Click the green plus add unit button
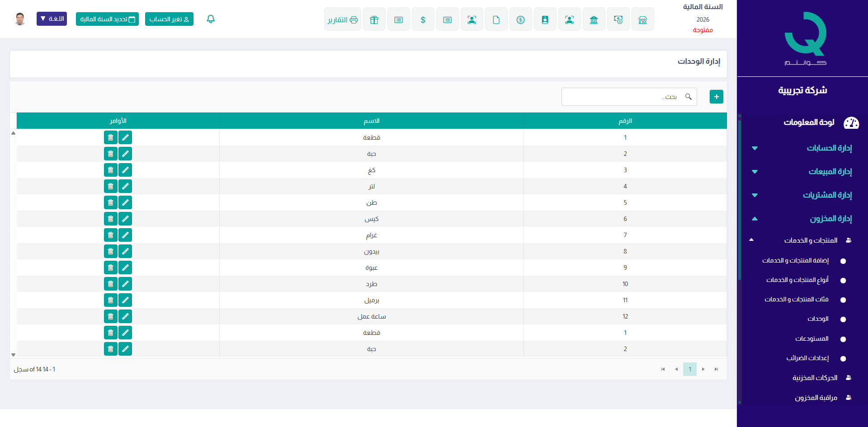 (x=716, y=97)
